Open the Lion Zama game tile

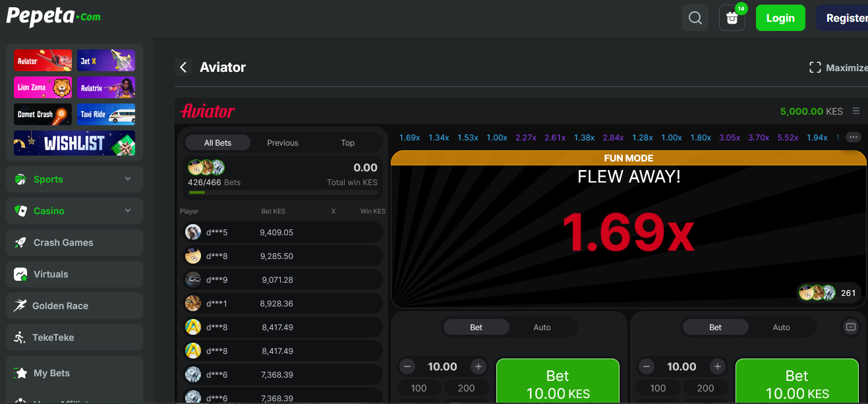click(x=43, y=87)
